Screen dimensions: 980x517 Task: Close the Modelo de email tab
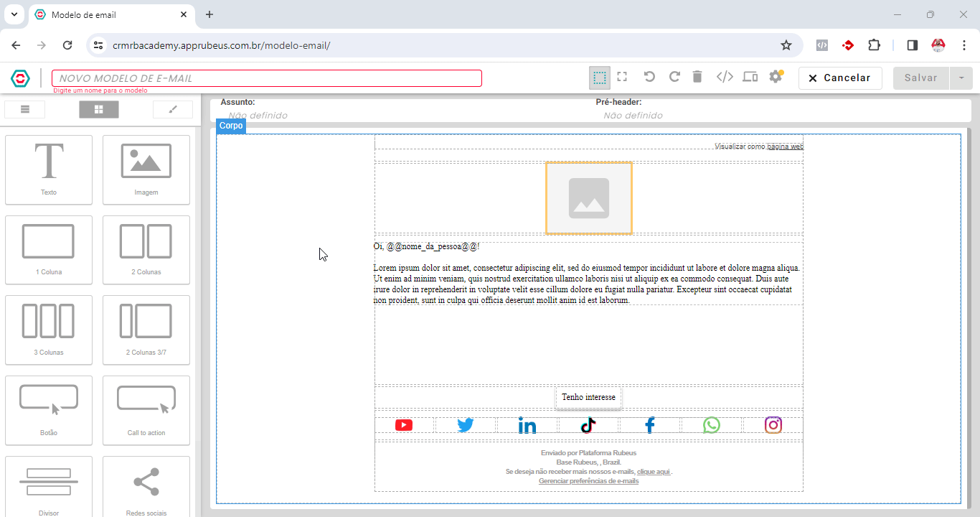coord(184,14)
